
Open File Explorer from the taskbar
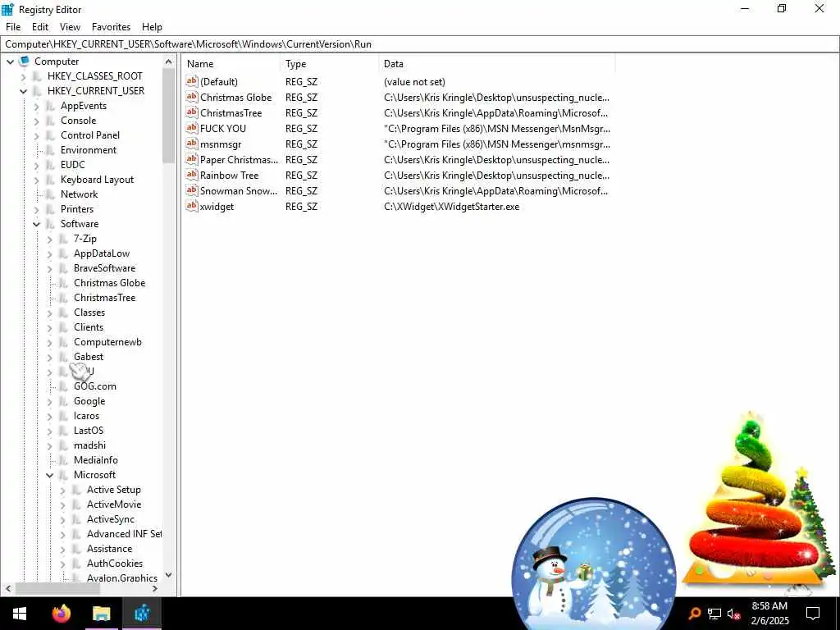(x=101, y=614)
